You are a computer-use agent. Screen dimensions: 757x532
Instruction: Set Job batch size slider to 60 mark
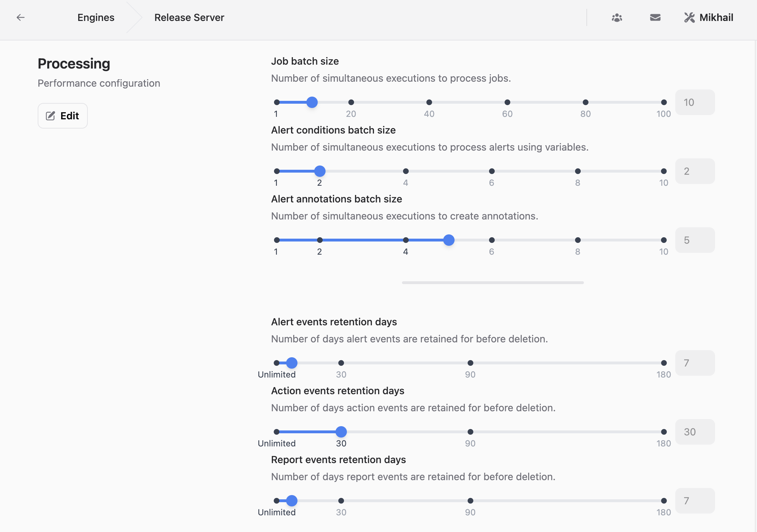508,102
